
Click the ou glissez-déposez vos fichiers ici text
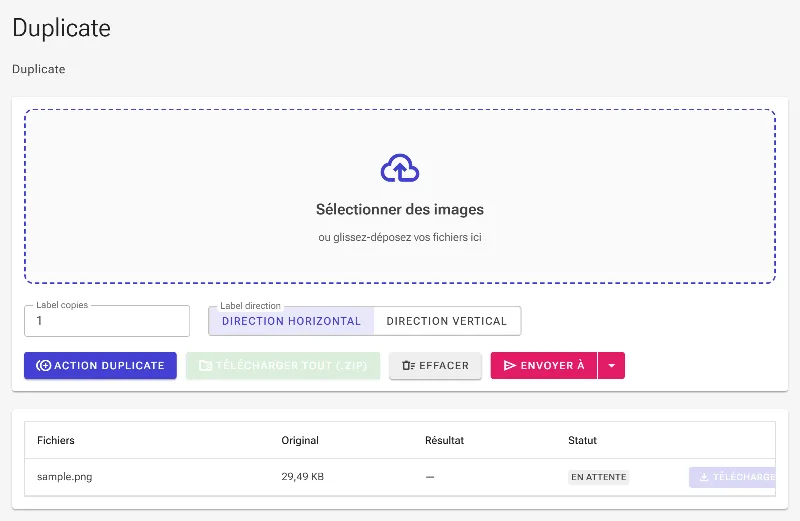point(400,237)
